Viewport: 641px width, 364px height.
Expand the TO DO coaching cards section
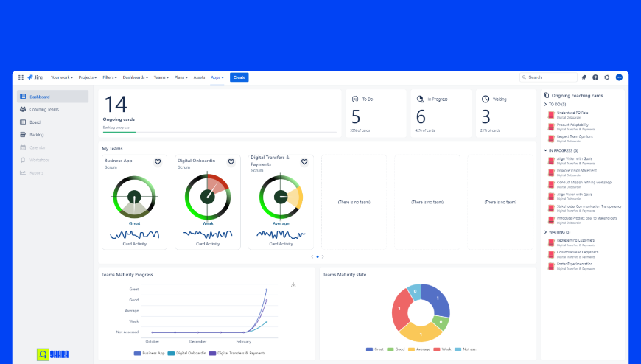coord(545,105)
